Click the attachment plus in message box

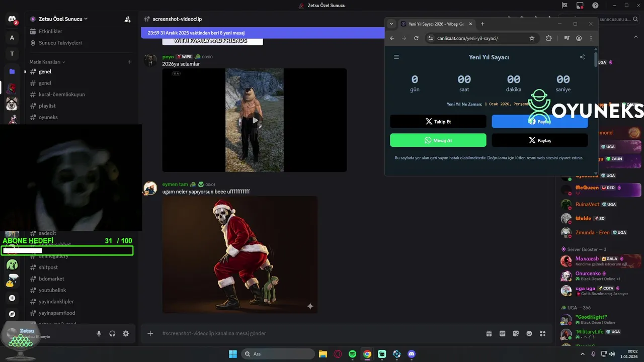point(150,333)
